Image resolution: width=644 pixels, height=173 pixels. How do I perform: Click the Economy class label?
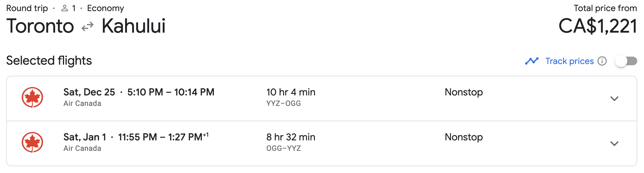105,8
